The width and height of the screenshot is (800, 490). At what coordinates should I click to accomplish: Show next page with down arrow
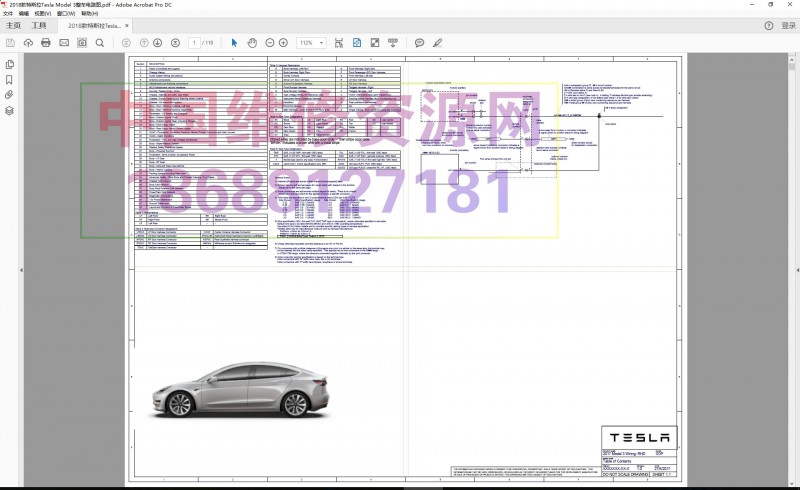158,43
